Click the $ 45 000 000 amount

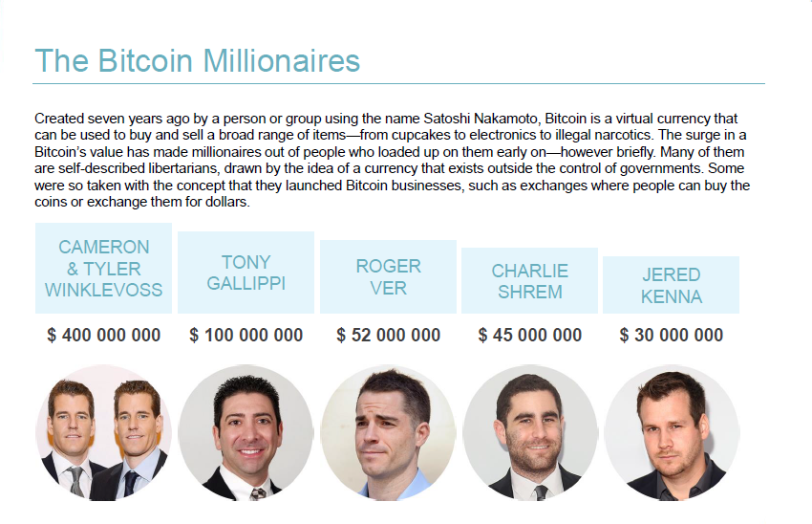[530, 335]
